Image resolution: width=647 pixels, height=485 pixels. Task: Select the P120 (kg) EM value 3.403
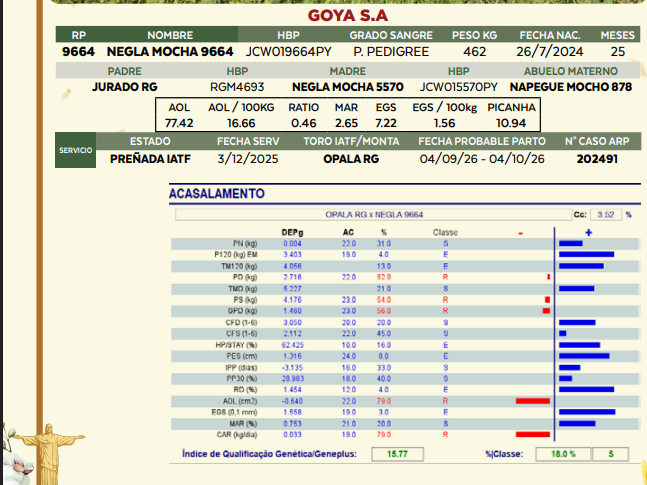(x=292, y=255)
